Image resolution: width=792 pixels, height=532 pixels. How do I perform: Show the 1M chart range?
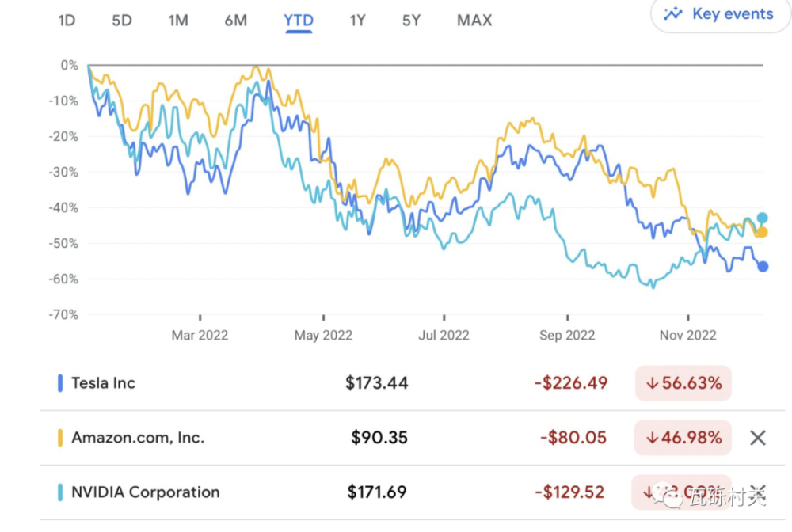(x=178, y=21)
